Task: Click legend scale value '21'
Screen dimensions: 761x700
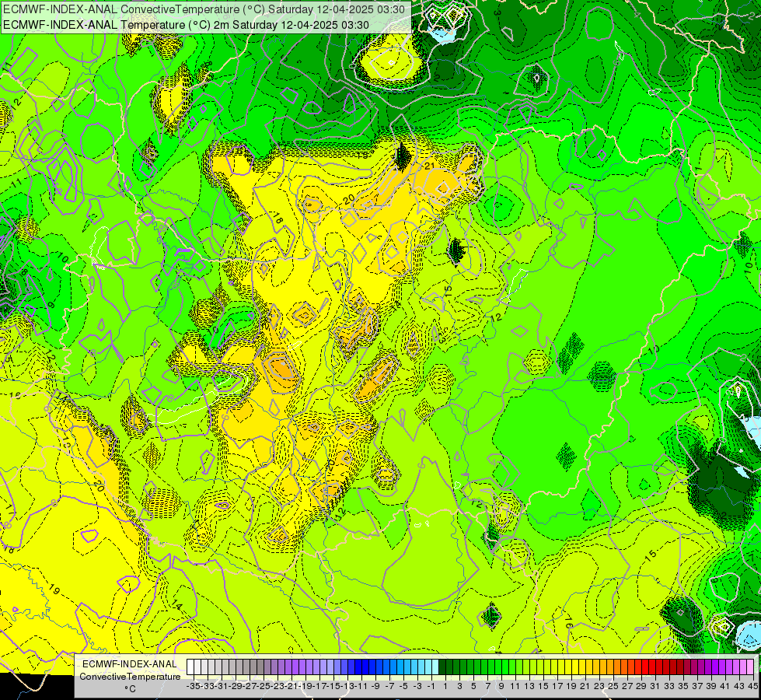Action: tap(586, 686)
